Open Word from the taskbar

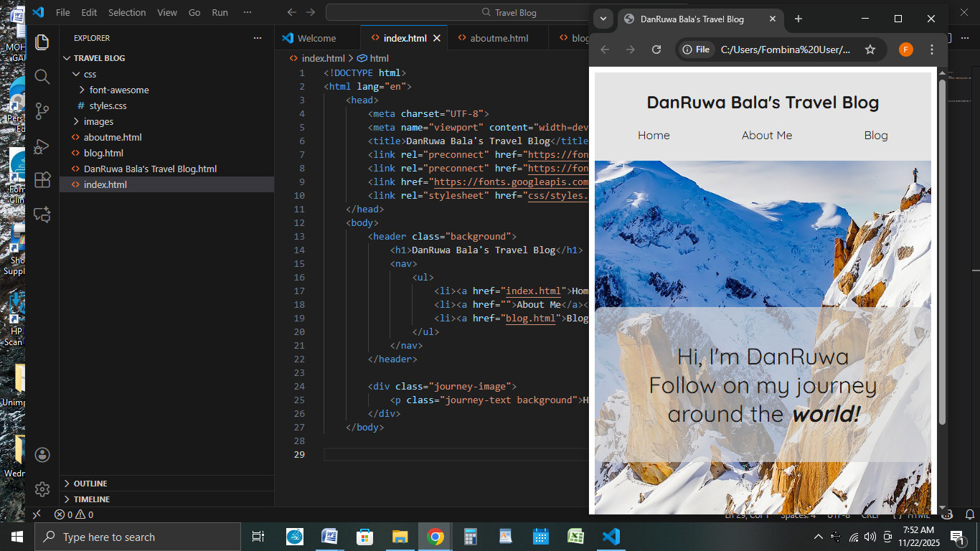pyautogui.click(x=329, y=537)
